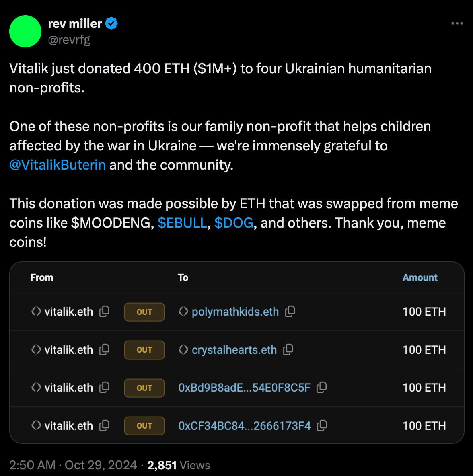This screenshot has height=476, width=473.
Task: Copy vitalik.eth address in last row
Action: coord(104,426)
